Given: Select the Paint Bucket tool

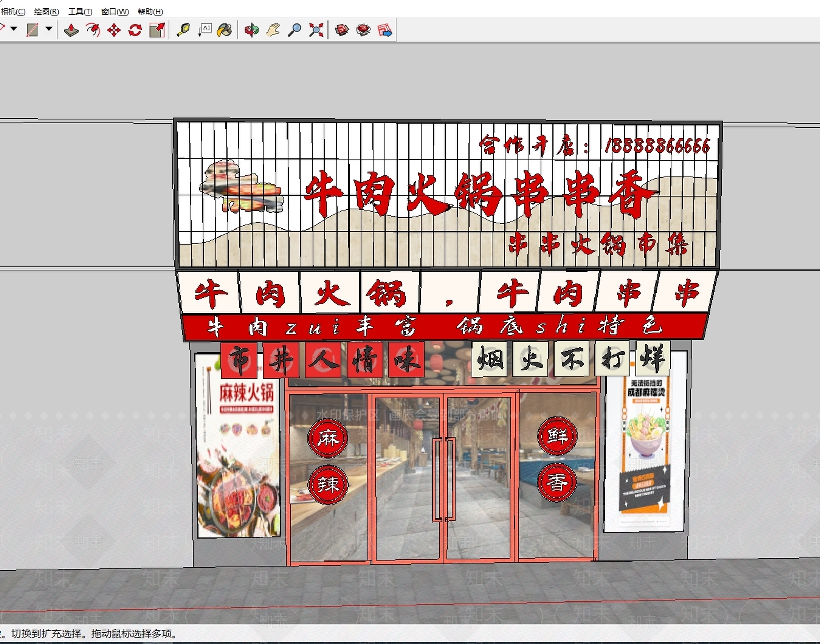Looking at the screenshot, I should click(x=224, y=30).
